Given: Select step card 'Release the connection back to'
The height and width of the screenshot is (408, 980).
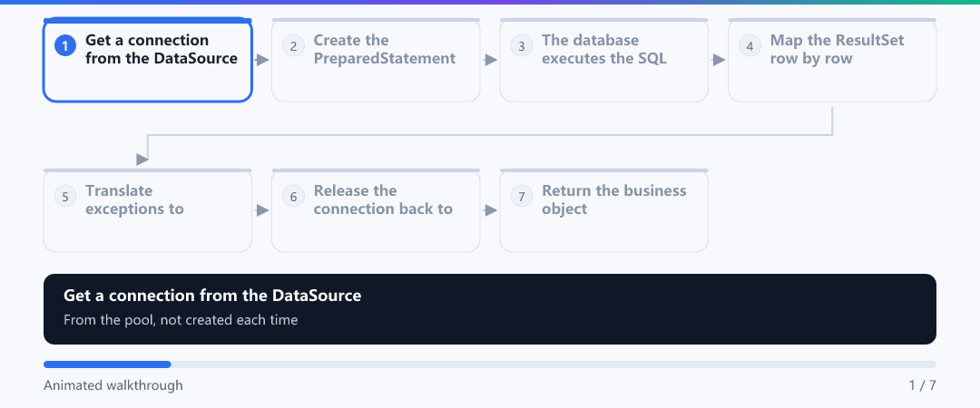Looking at the screenshot, I should [x=376, y=210].
